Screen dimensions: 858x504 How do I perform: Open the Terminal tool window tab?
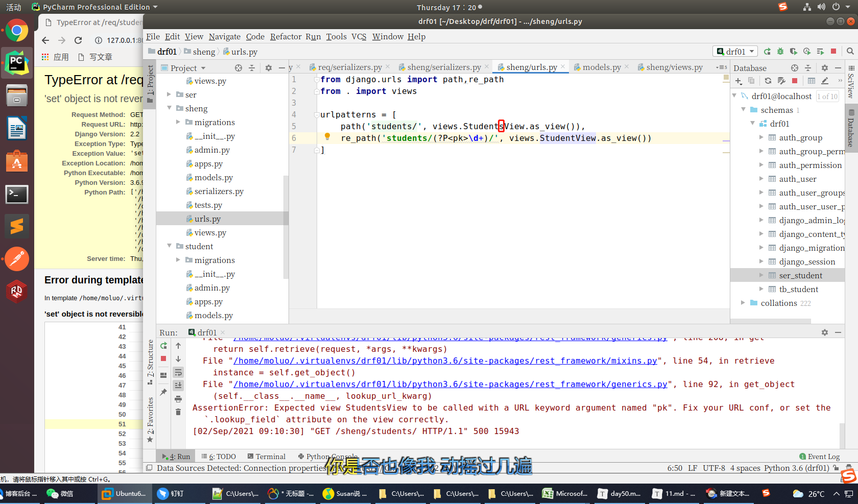click(266, 457)
